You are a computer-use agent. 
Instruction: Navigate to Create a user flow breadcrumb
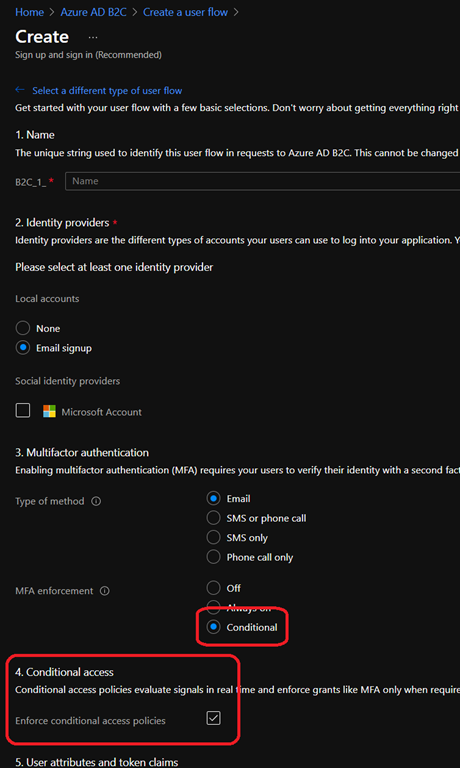tap(185, 12)
